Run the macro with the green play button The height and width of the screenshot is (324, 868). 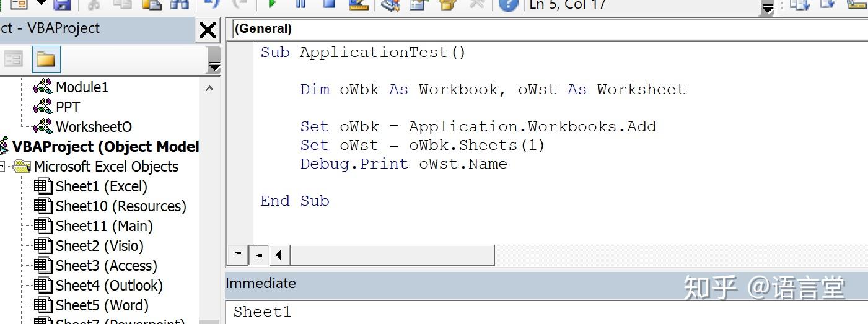pyautogui.click(x=271, y=4)
